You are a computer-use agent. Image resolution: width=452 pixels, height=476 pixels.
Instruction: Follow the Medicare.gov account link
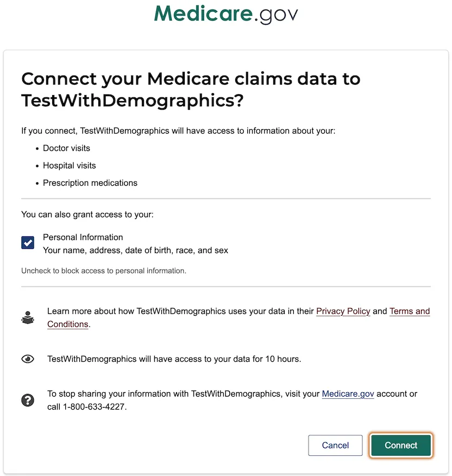point(348,394)
